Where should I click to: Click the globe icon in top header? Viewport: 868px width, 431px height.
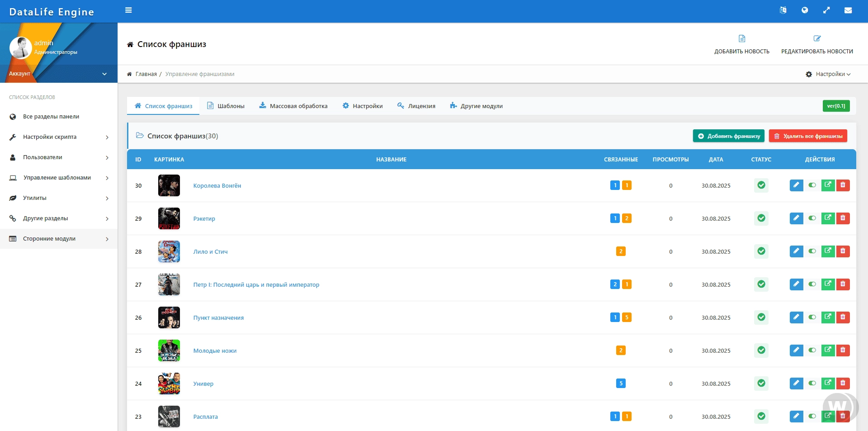click(805, 10)
